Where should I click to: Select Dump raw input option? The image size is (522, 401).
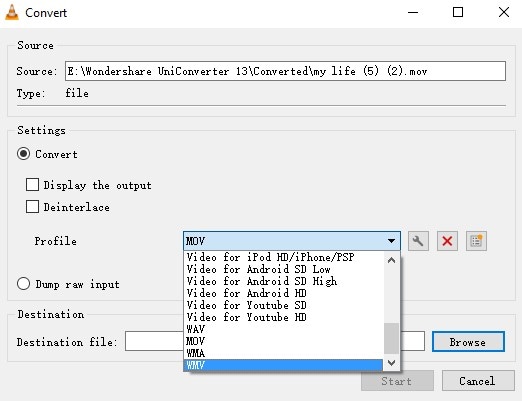[24, 284]
